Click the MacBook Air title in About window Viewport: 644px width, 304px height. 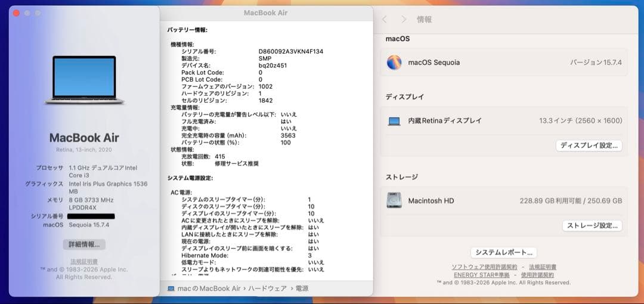point(84,138)
